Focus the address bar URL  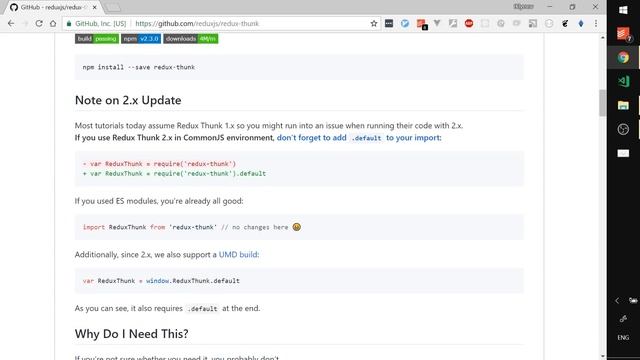pos(197,24)
